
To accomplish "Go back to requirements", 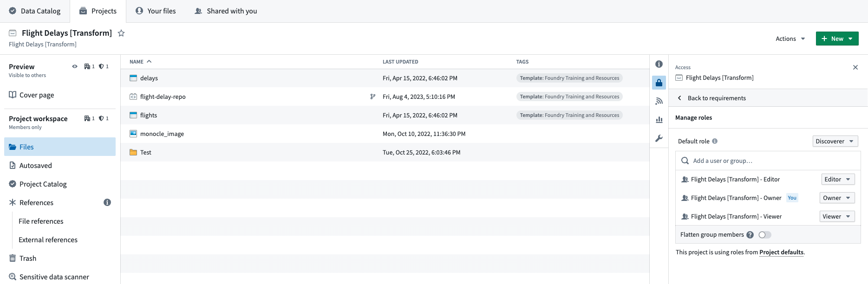I will click(x=712, y=98).
